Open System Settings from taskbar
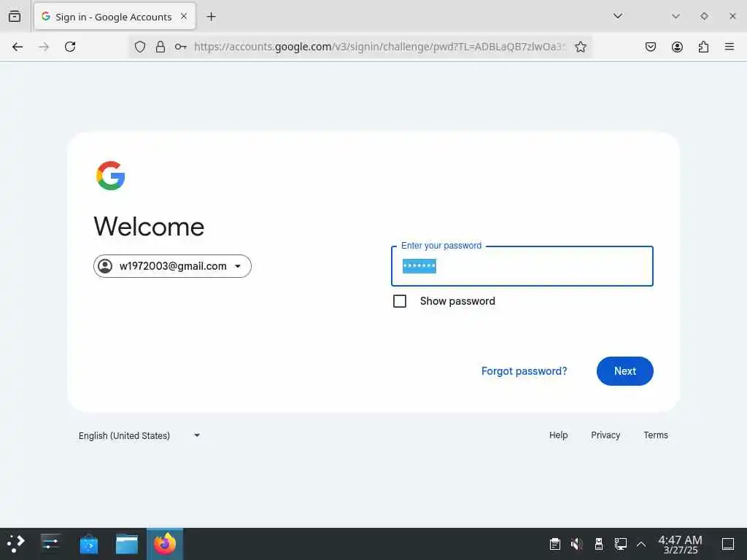 (50, 544)
